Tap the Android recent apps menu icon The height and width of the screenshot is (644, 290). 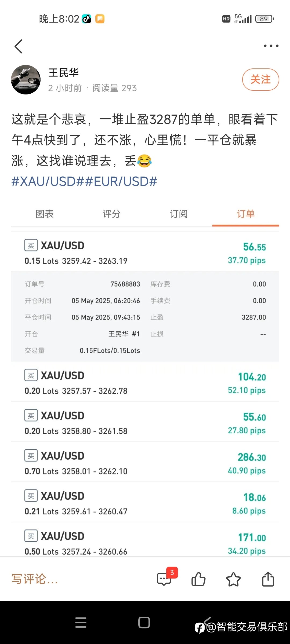point(81,622)
